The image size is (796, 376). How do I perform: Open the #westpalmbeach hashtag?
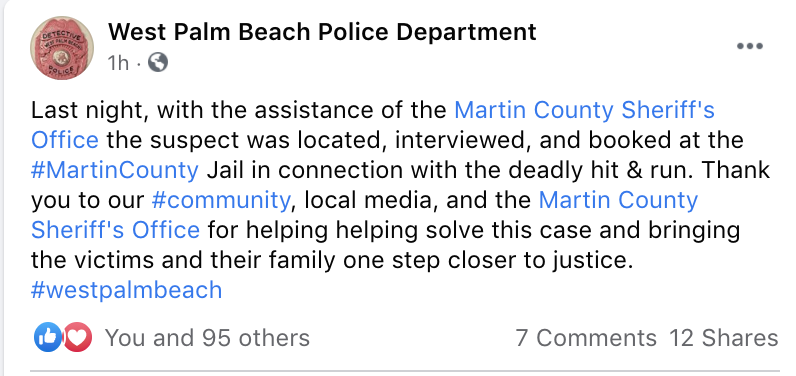pyautogui.click(x=126, y=291)
